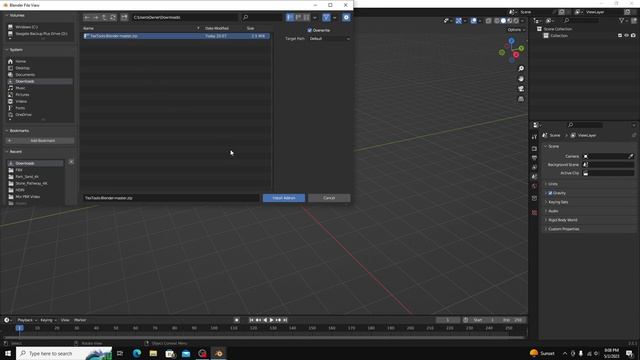Clear the recent folders list X button

point(71,162)
